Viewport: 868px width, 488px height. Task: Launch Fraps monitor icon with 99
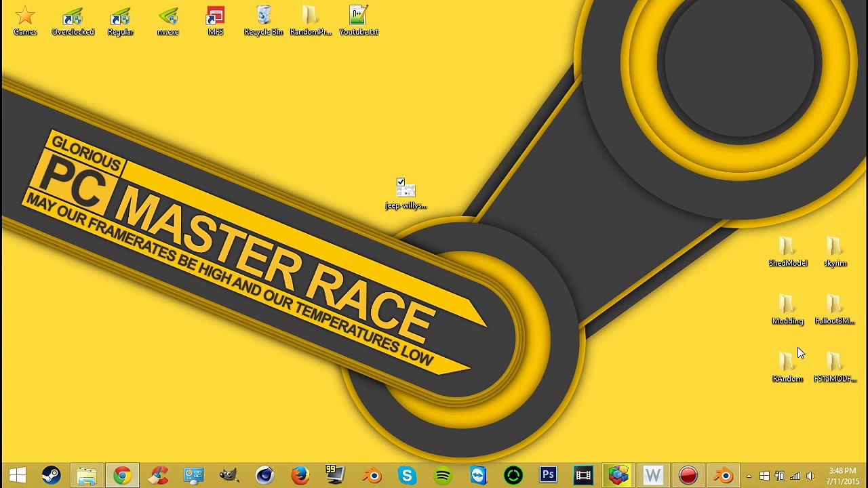(335, 475)
